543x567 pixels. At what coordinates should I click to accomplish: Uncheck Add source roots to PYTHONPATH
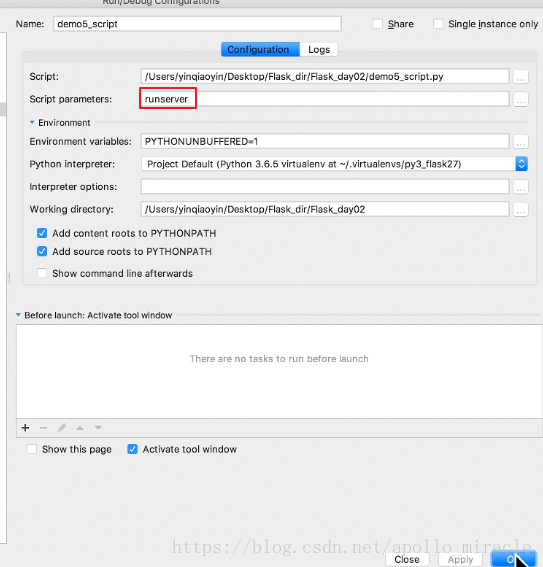coord(42,251)
